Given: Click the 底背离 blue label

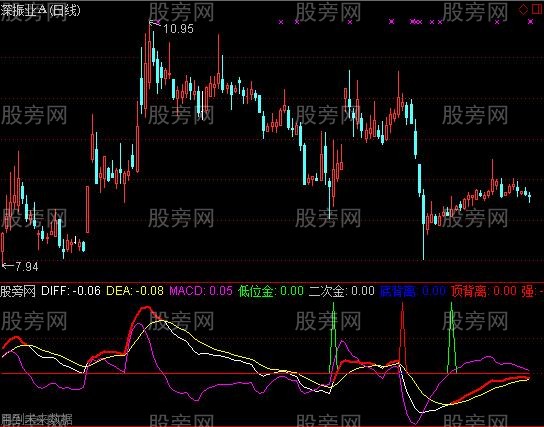Looking at the screenshot, I should [398, 291].
